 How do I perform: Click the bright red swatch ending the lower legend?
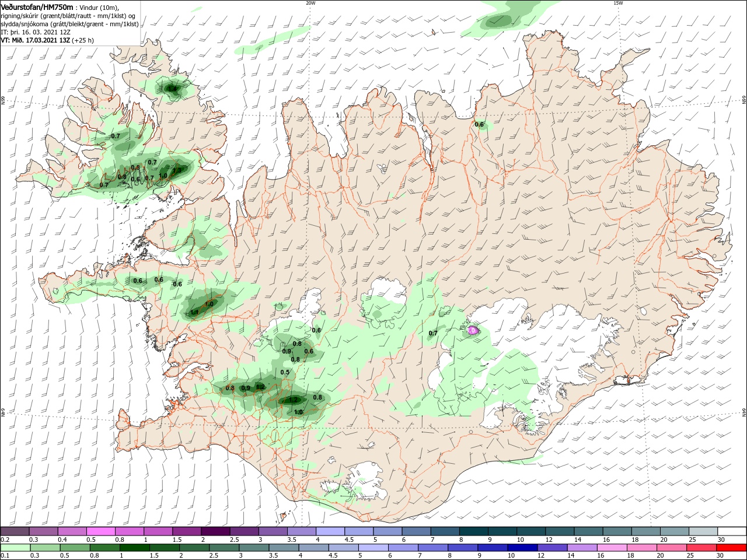click(731, 548)
